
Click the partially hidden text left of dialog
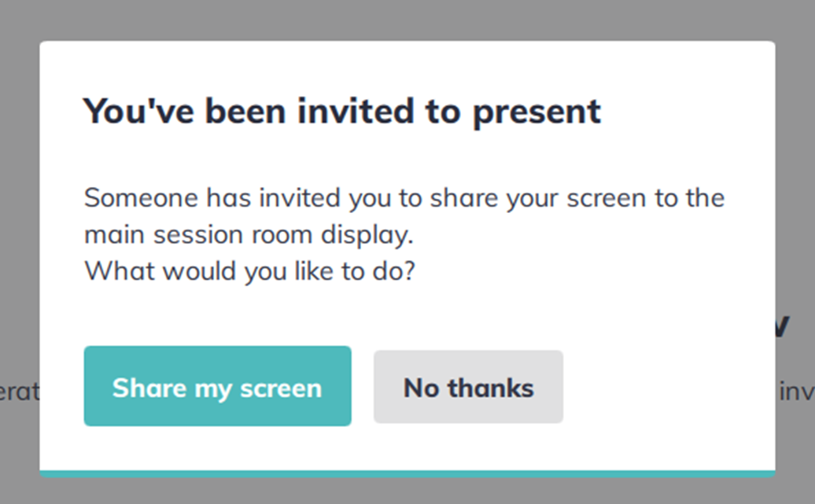[x=19, y=391]
